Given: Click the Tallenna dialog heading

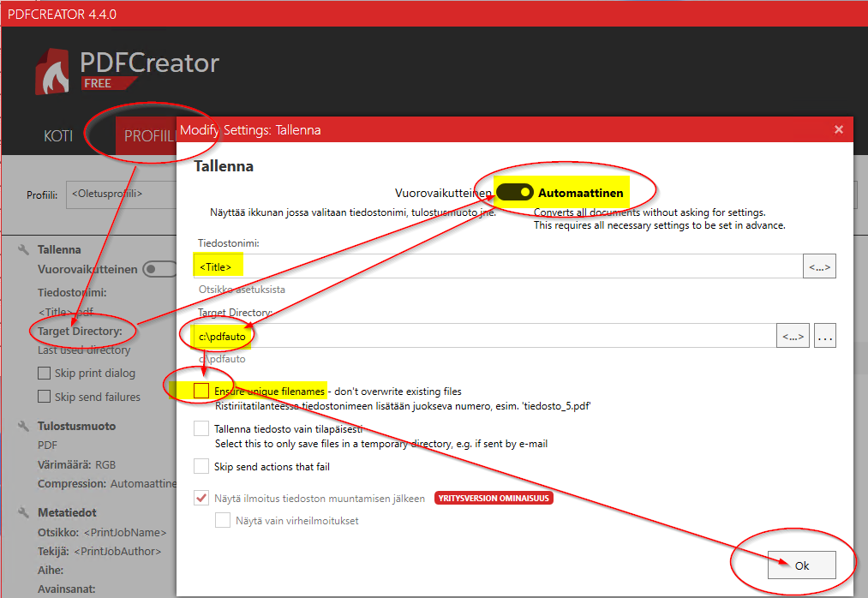Looking at the screenshot, I should [224, 166].
